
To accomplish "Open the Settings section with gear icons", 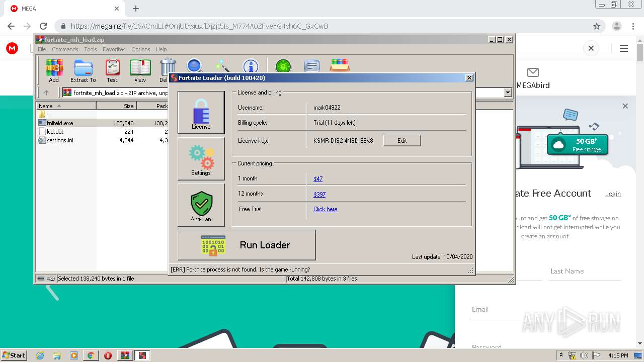I will 201,159.
